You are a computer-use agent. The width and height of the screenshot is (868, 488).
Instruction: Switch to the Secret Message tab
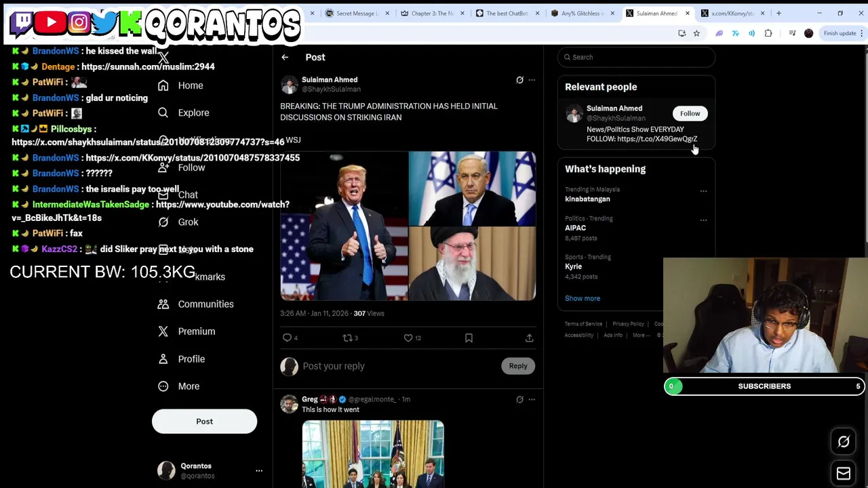point(356,13)
